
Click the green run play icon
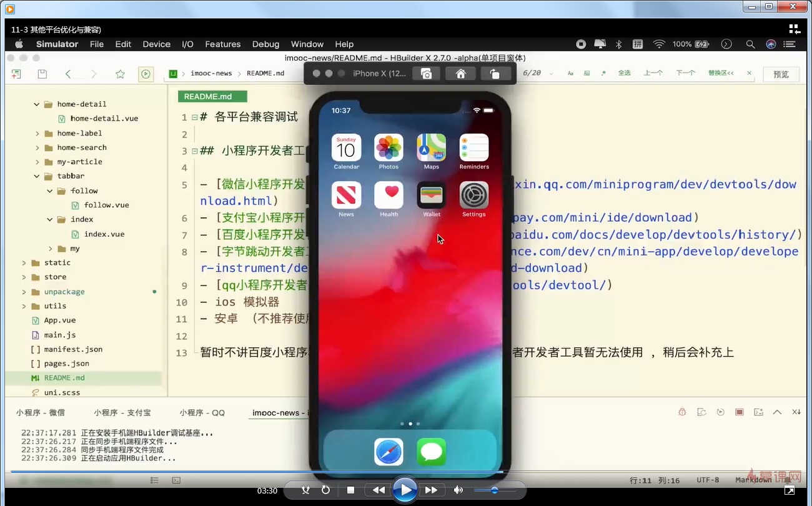(146, 74)
